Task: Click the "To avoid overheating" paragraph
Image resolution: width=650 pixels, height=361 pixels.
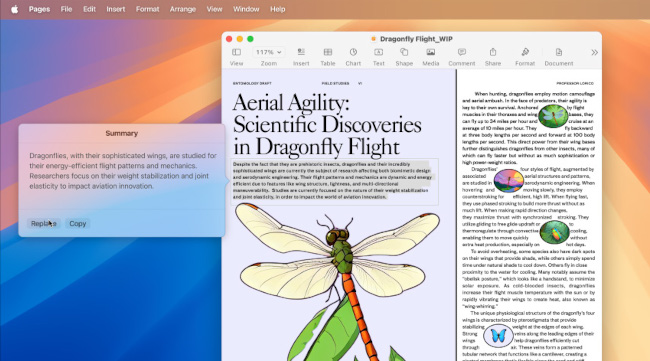Action: (x=529, y=279)
